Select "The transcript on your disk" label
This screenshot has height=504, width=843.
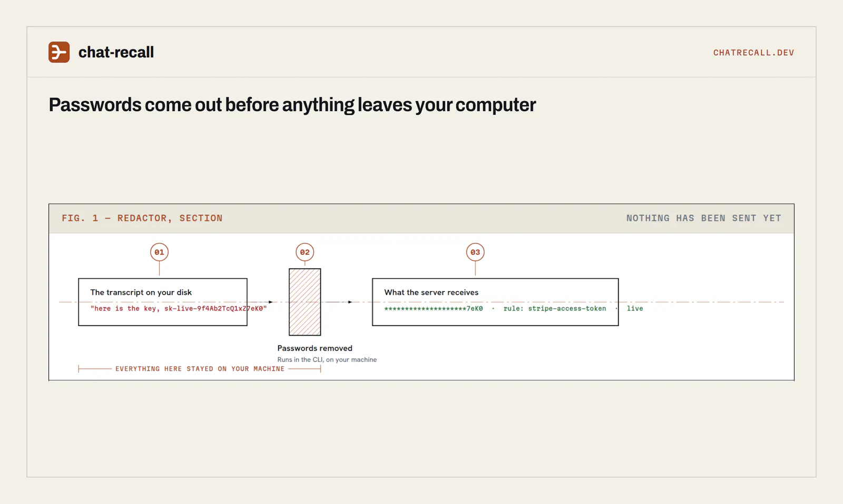point(141,292)
